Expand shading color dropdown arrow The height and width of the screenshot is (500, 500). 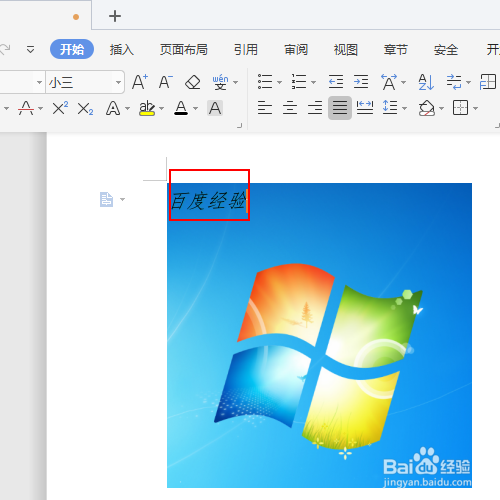[x=442, y=108]
